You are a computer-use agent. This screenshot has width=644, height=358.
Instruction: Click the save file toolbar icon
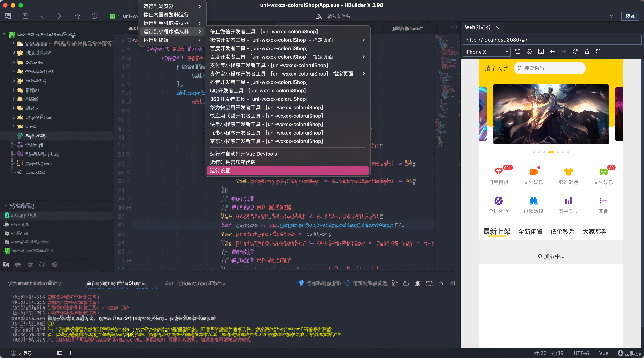(x=25, y=16)
